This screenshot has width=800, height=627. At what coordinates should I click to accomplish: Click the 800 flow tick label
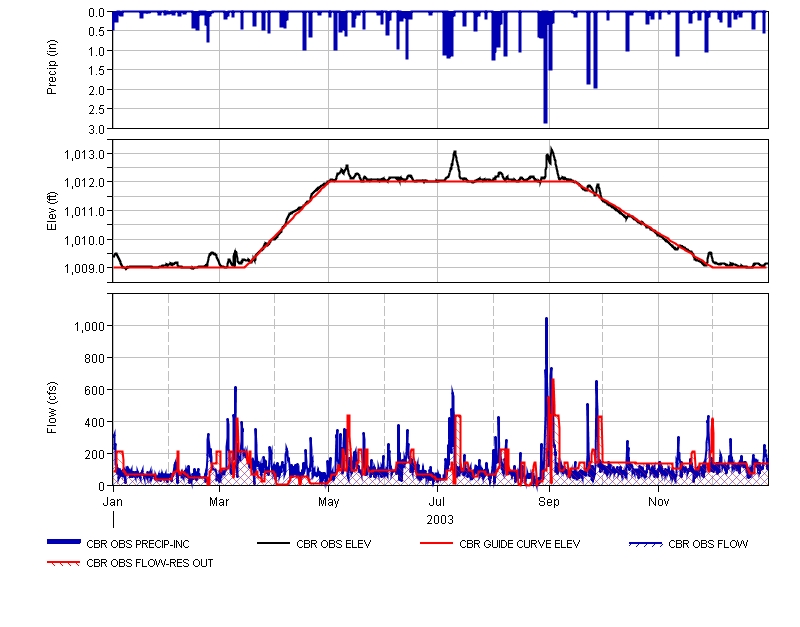[95, 358]
